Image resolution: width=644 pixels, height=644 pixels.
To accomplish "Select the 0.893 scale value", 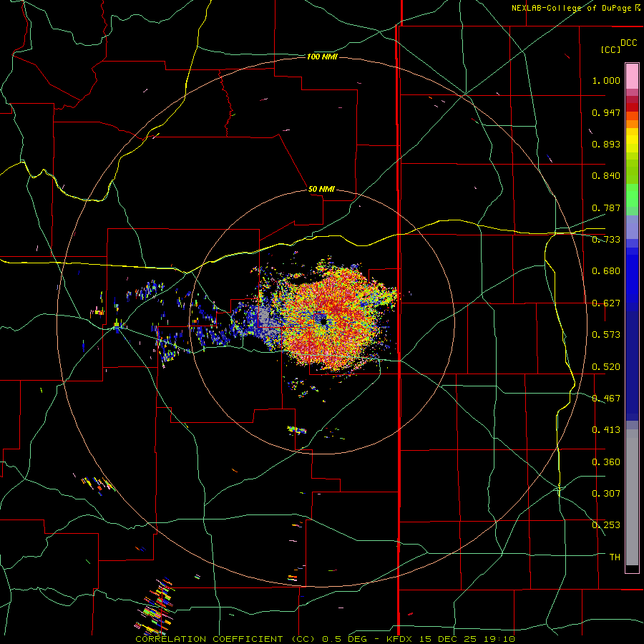I will 606,144.
